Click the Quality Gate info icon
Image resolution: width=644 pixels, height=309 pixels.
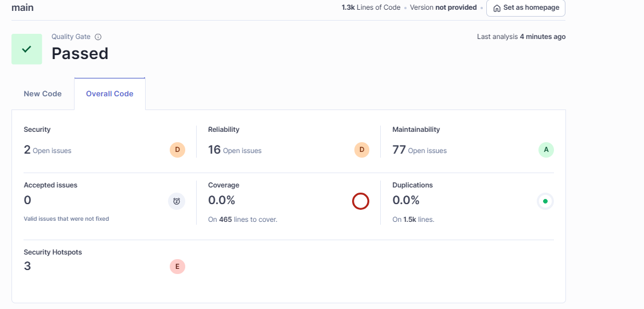(x=98, y=37)
